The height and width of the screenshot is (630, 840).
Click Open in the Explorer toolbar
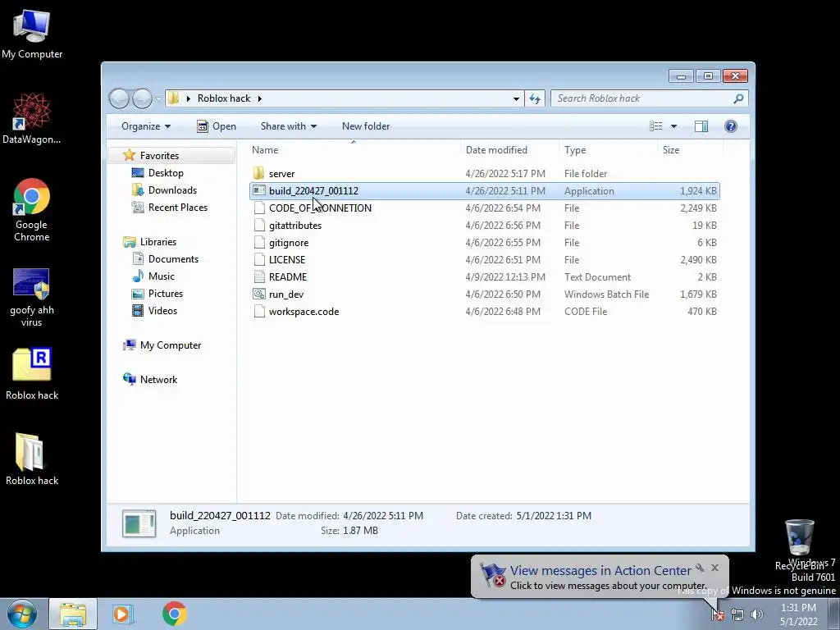[x=217, y=126]
